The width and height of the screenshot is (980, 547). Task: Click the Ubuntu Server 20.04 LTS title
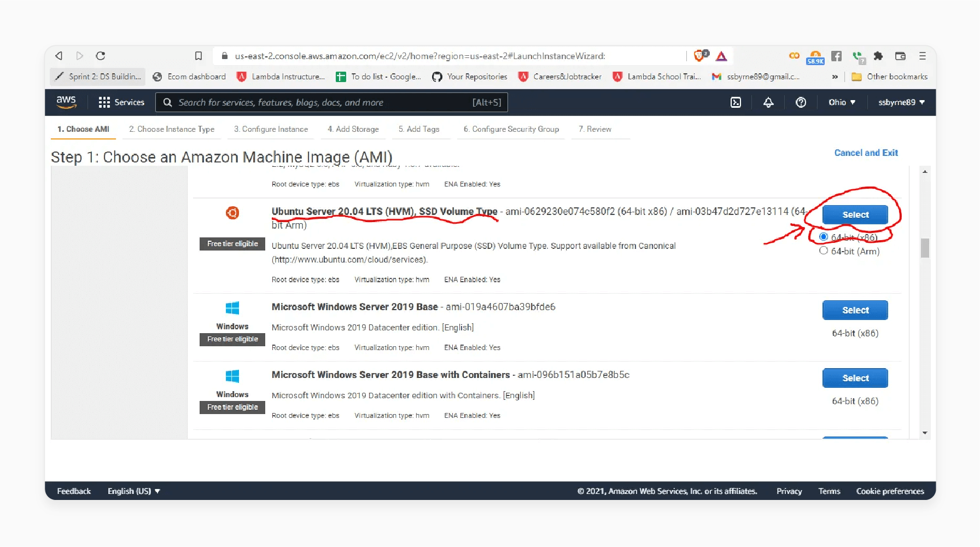coord(384,211)
